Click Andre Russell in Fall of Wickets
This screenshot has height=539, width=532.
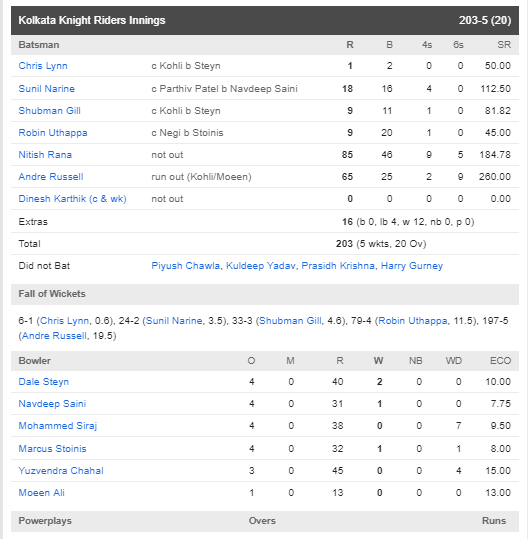click(x=54, y=336)
